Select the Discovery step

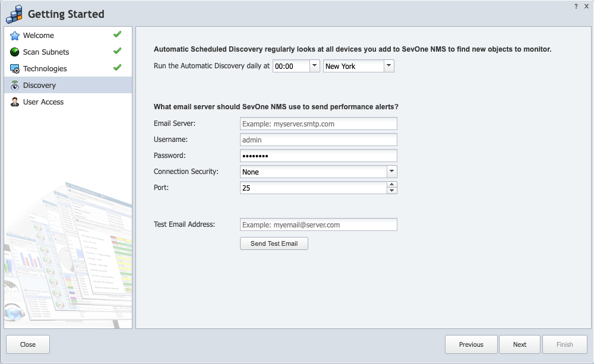tap(68, 86)
